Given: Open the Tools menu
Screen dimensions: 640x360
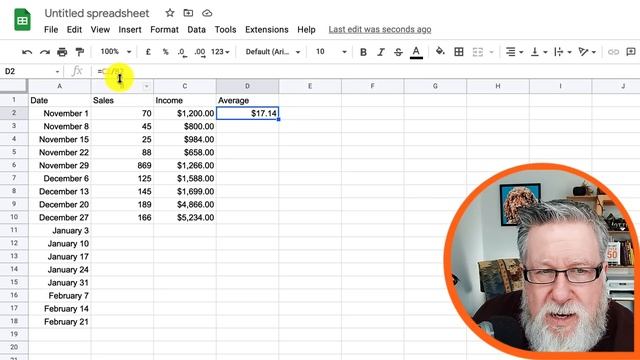Looking at the screenshot, I should (x=225, y=29).
